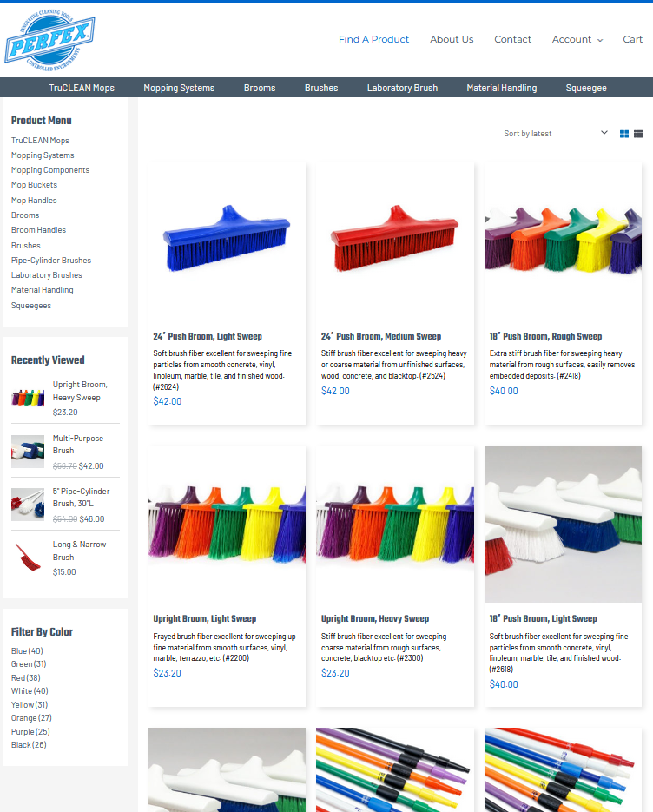Click the Perfex logo

pos(49,41)
